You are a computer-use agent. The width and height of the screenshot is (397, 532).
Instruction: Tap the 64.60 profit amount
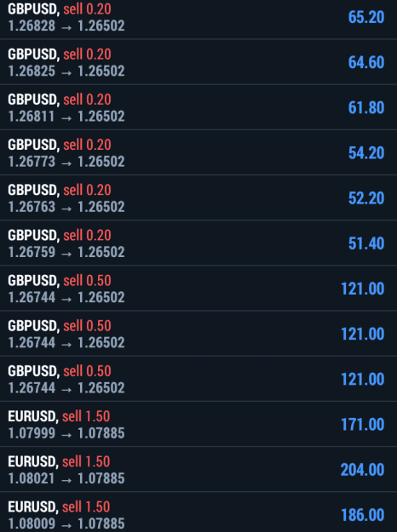(x=366, y=62)
